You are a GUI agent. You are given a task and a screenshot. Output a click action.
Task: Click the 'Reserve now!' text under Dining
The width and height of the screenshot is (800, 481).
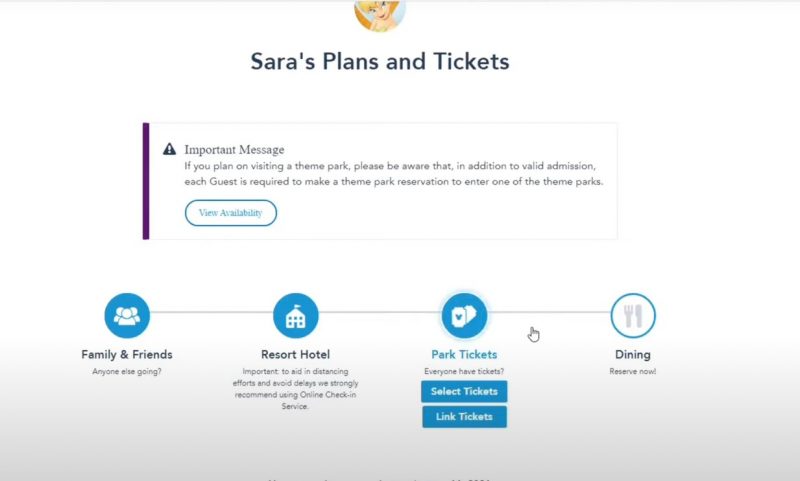pos(633,371)
